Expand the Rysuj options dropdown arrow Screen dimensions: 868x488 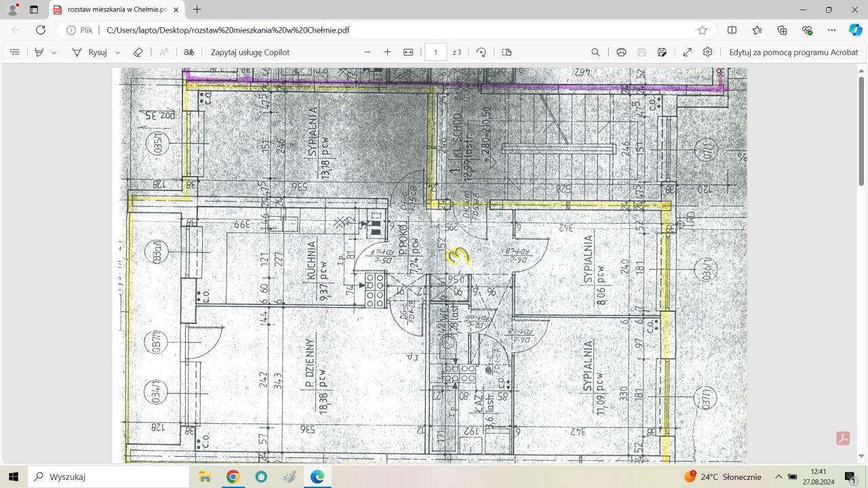pyautogui.click(x=118, y=52)
